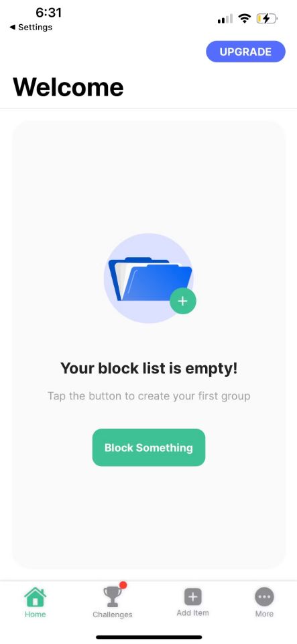Viewport: 297px width, 644px height.
Task: Tap the red notification dot on Challenges
Action: point(123,585)
